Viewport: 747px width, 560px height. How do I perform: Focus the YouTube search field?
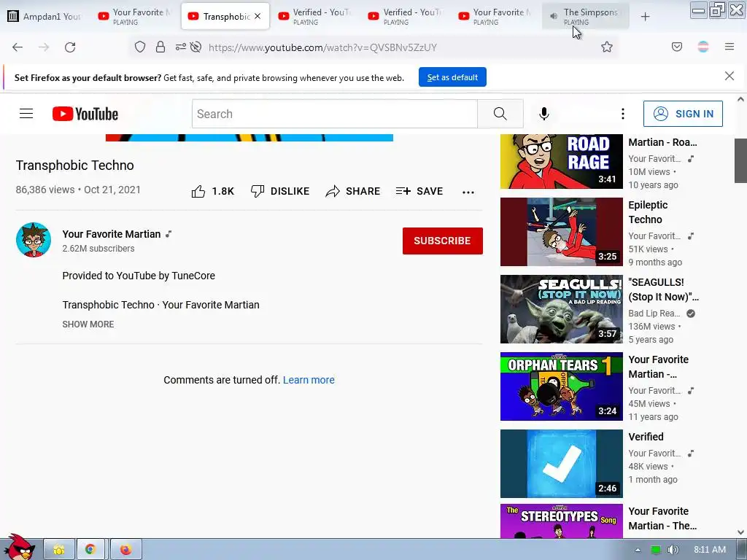coord(334,114)
